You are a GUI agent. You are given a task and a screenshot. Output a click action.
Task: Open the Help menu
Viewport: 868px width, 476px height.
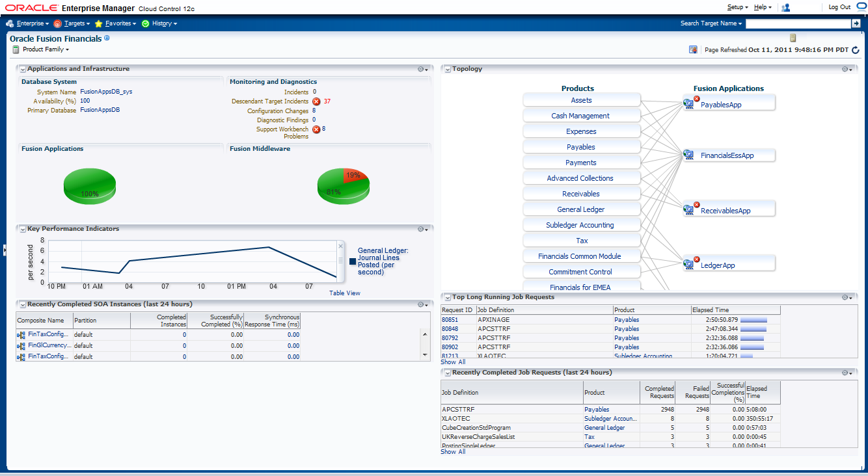(763, 7)
